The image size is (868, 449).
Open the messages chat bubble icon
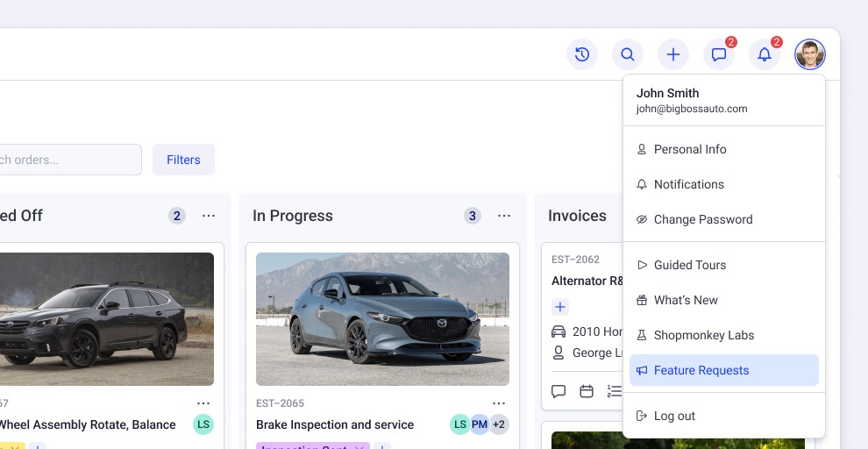click(719, 54)
